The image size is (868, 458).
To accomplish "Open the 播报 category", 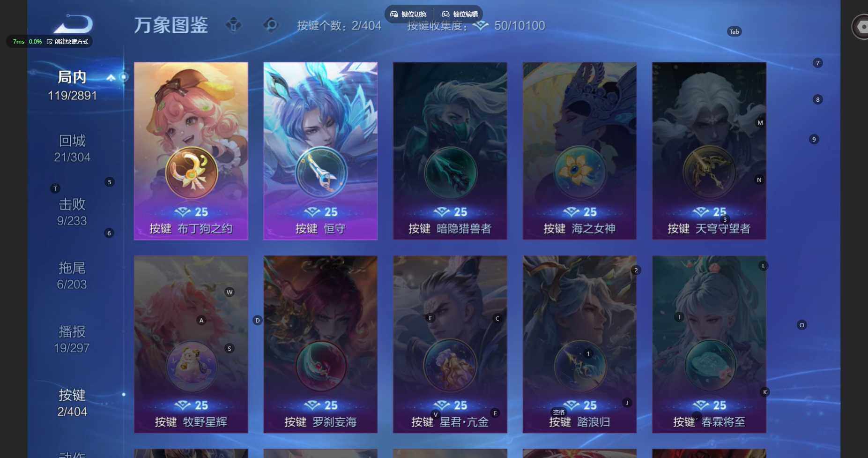I will click(72, 339).
